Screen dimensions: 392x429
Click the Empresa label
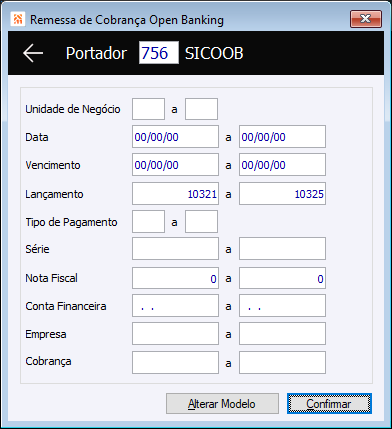point(46,334)
